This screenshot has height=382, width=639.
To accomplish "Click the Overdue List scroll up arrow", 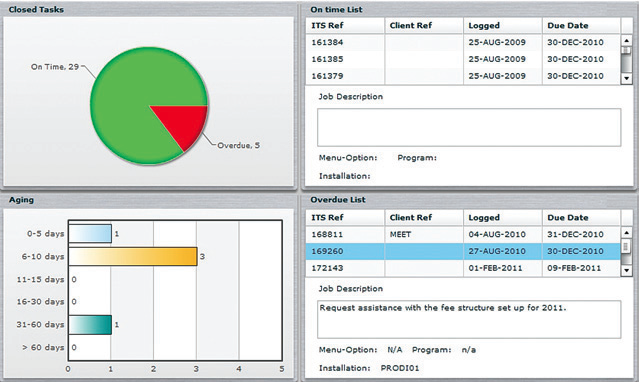I will [x=626, y=232].
